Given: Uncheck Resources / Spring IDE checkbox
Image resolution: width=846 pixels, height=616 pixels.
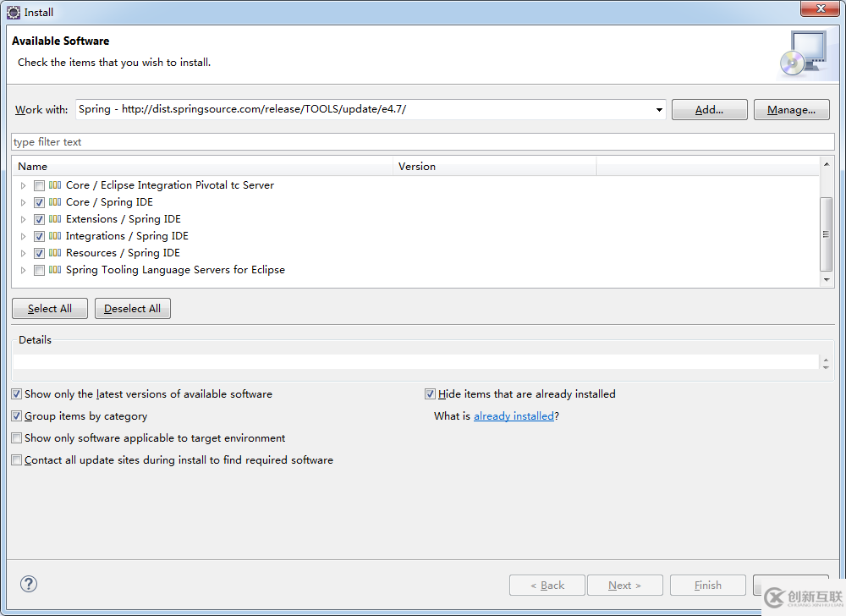Looking at the screenshot, I should pyautogui.click(x=39, y=254).
